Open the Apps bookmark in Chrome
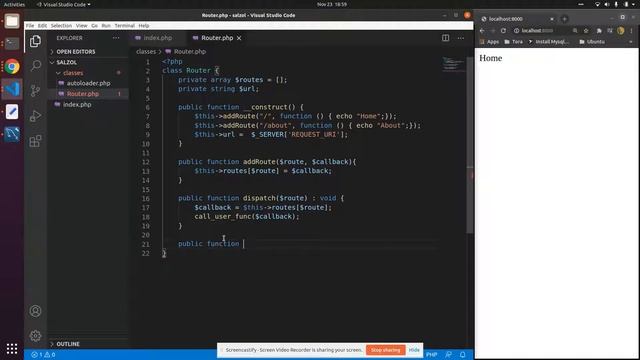Viewport: 640px width, 360px height. tap(489, 42)
